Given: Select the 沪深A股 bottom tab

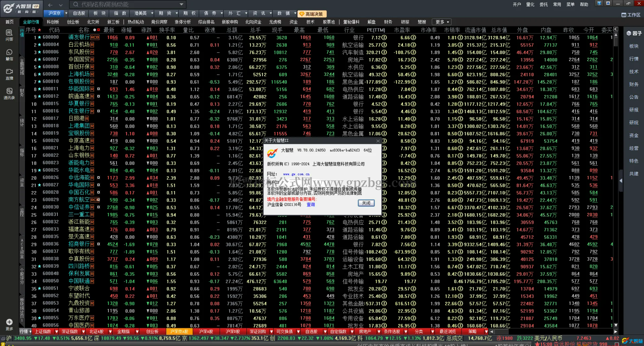Looking at the screenshot, I should tap(206, 331).
